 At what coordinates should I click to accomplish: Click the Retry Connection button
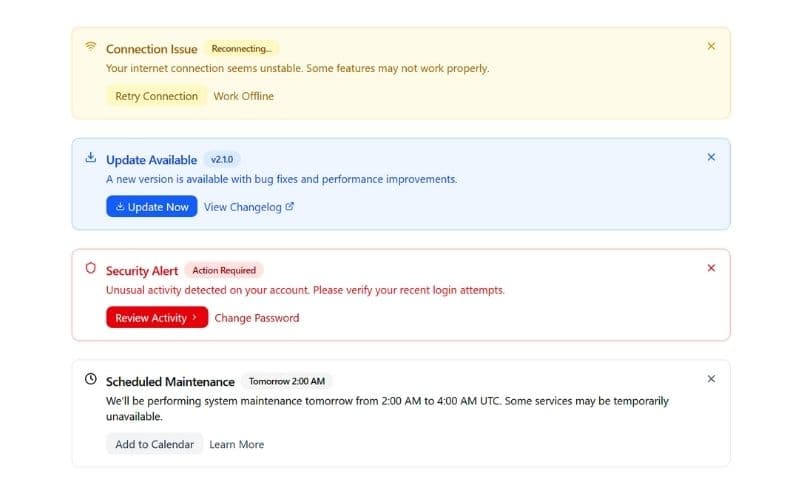tap(156, 96)
